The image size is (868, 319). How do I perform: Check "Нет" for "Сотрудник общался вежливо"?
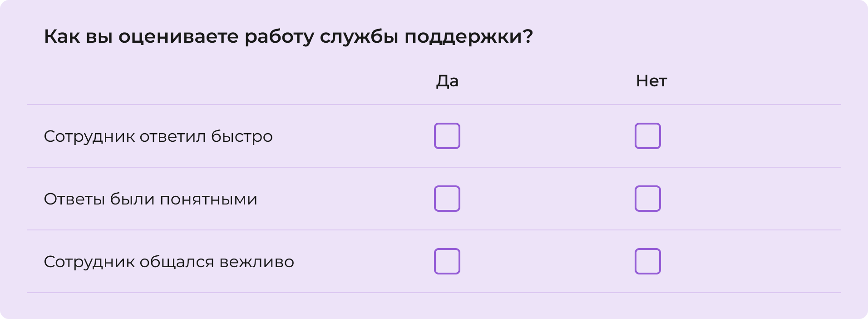(647, 261)
